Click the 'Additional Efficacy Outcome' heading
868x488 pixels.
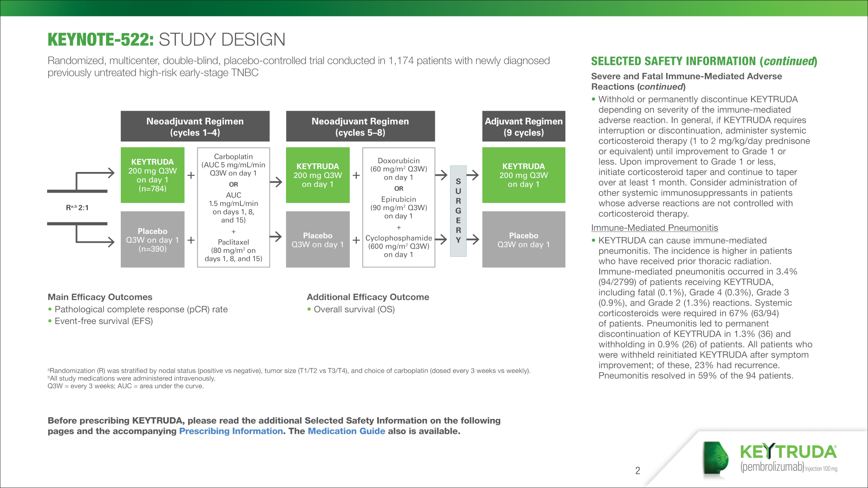368,297
